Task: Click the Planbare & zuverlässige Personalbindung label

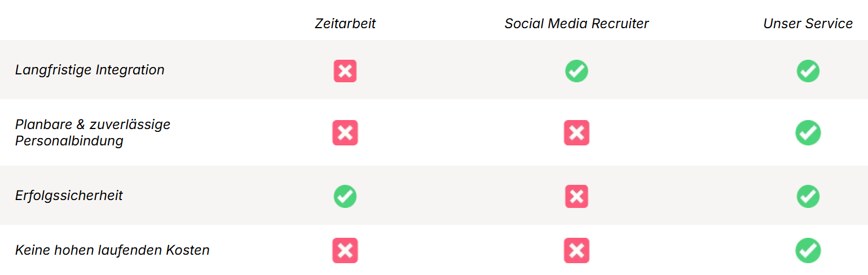Action: pyautogui.click(x=92, y=132)
